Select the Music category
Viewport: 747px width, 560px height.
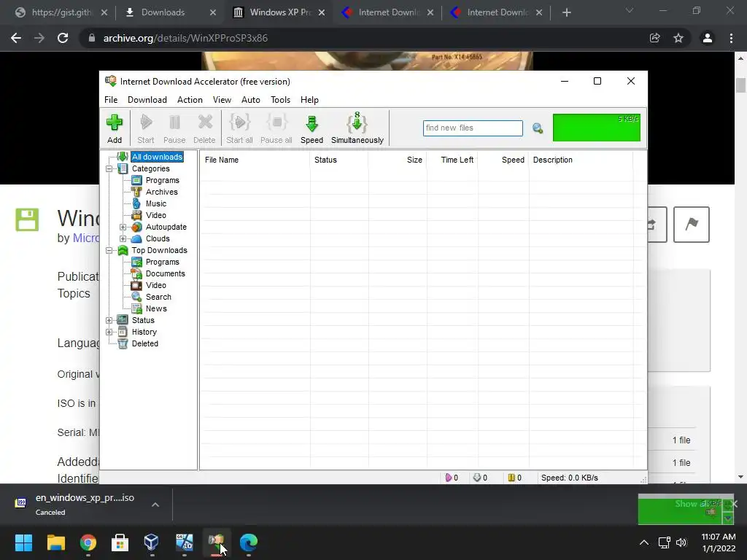coord(156,204)
